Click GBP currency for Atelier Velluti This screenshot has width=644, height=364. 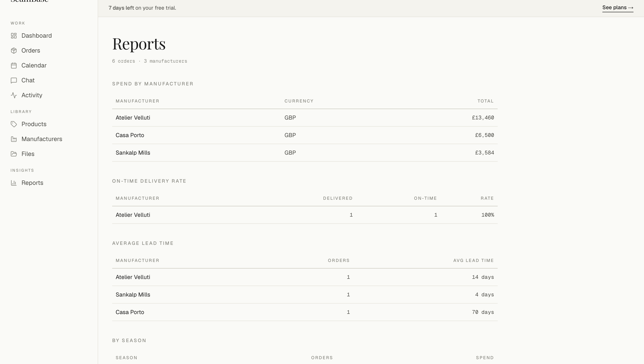(x=290, y=118)
